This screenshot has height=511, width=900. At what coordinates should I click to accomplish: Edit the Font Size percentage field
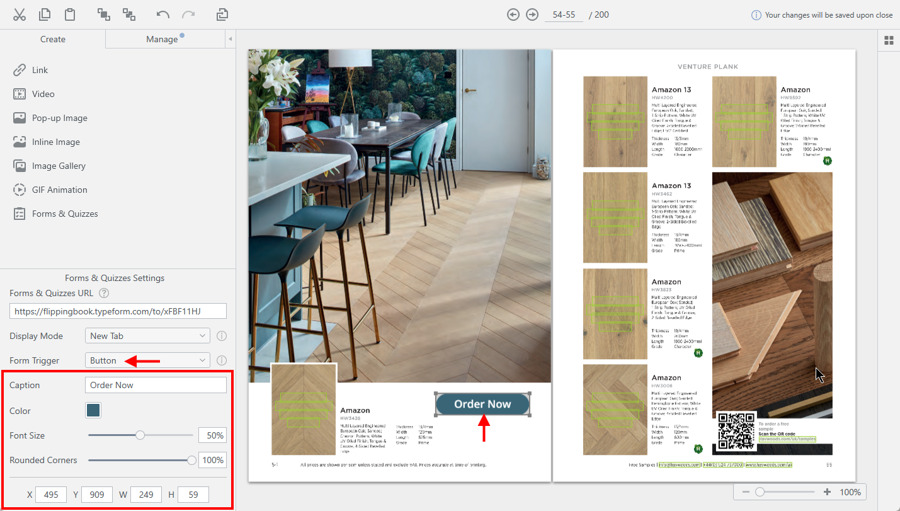212,436
